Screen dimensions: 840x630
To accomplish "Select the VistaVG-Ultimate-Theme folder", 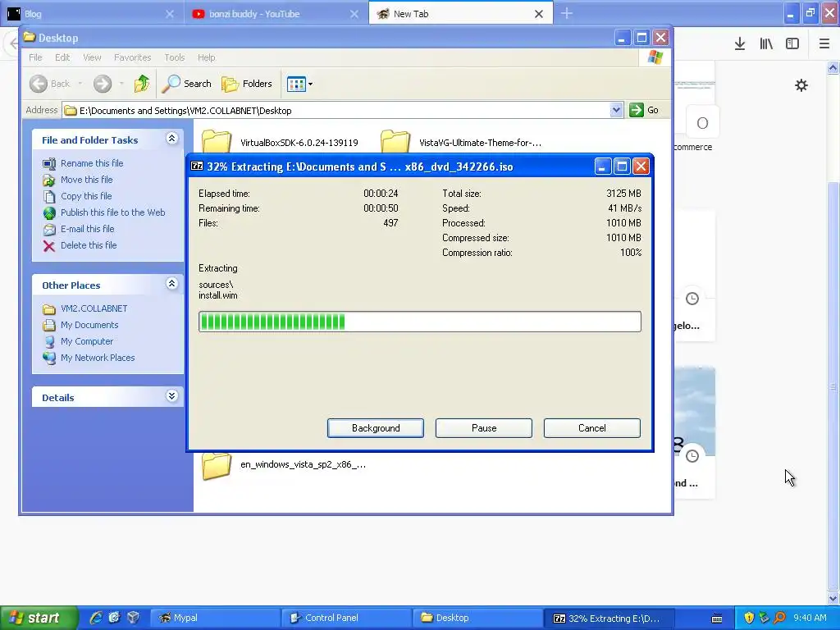I will coord(461,143).
